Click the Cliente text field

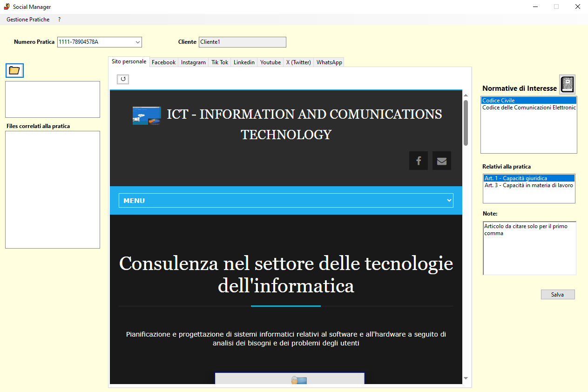(243, 42)
